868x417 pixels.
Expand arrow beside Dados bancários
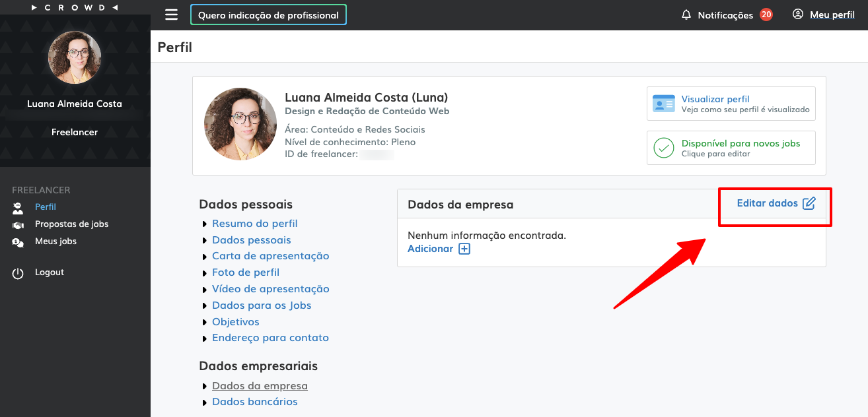pos(205,402)
